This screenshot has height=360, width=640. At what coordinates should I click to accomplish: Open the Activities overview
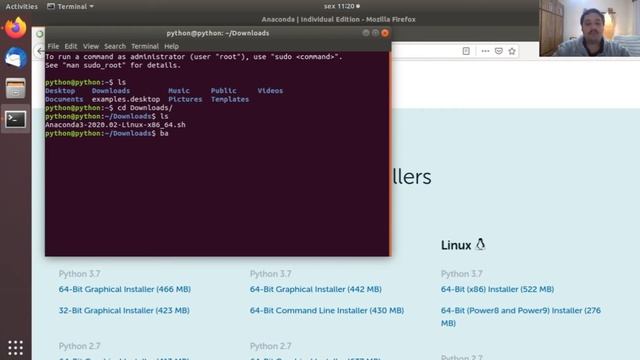point(21,7)
